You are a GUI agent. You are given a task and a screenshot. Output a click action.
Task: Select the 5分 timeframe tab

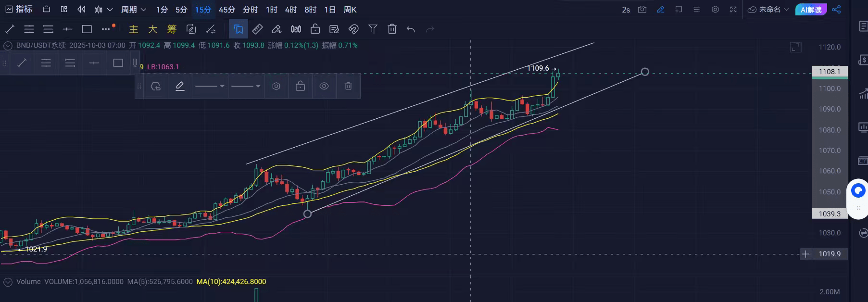[181, 10]
